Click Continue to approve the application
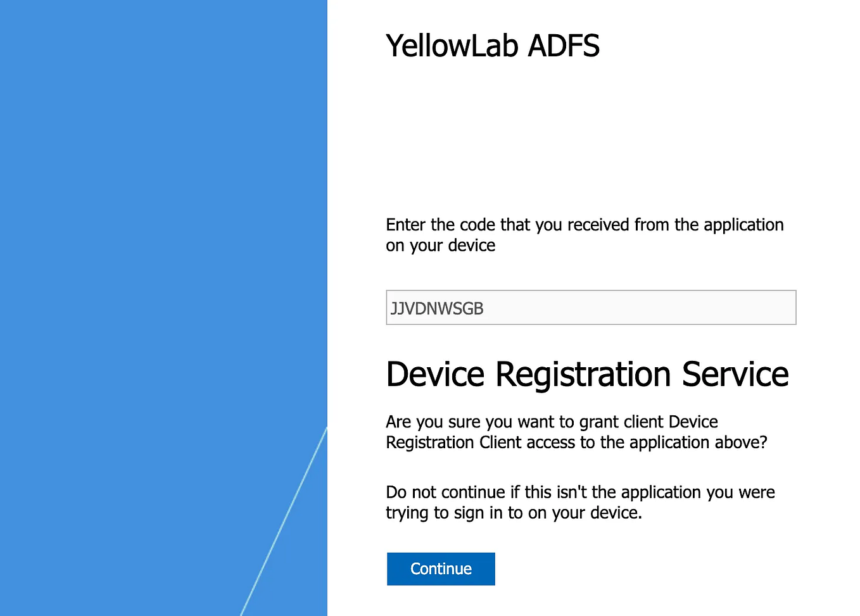Viewport: 860px width, 616px height. point(440,569)
